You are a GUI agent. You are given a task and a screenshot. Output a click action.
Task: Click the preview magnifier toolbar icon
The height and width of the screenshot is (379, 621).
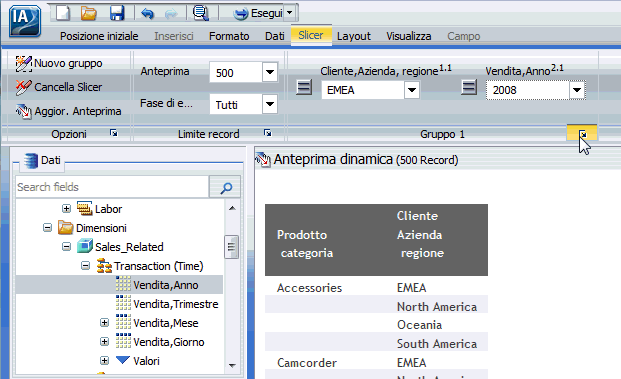[x=201, y=13]
